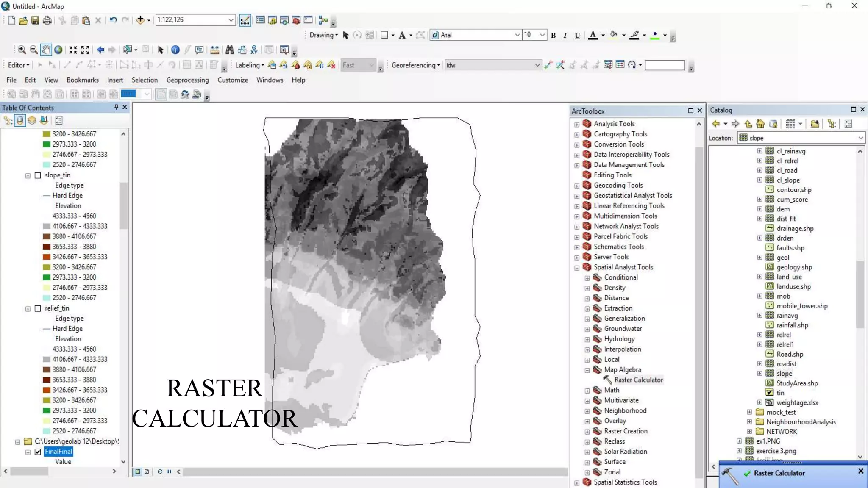Expand the NETWORK folder in Catalog
The image size is (868, 488).
tap(749, 432)
